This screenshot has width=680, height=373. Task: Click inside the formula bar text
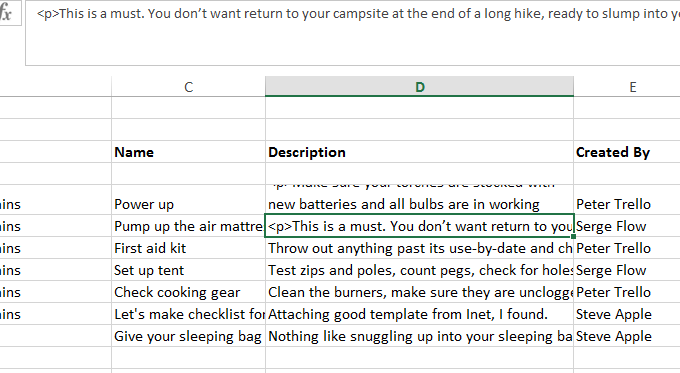[353, 33]
